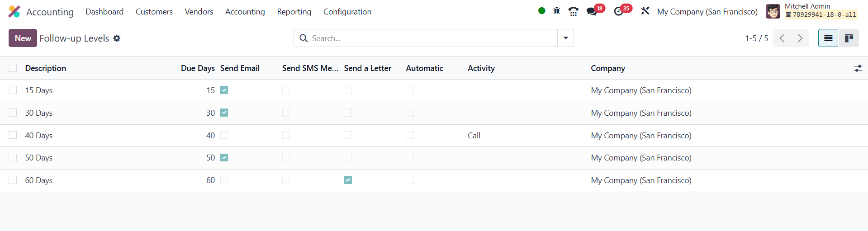
Task: Toggle Send Email checkbox for 40 Days
Action: click(x=224, y=135)
